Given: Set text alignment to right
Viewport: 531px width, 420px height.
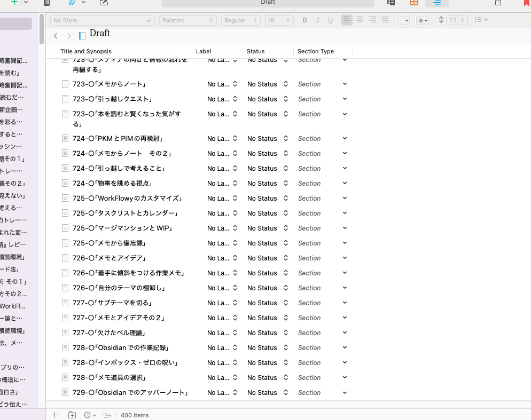Looking at the screenshot, I should pos(372,20).
